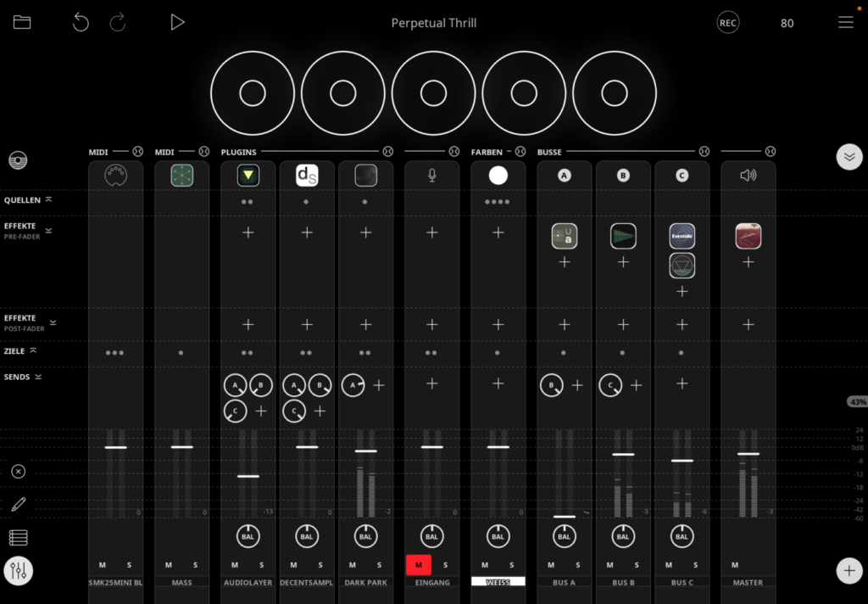Click the undo arrow icon
The height and width of the screenshot is (604, 868).
[x=81, y=23]
